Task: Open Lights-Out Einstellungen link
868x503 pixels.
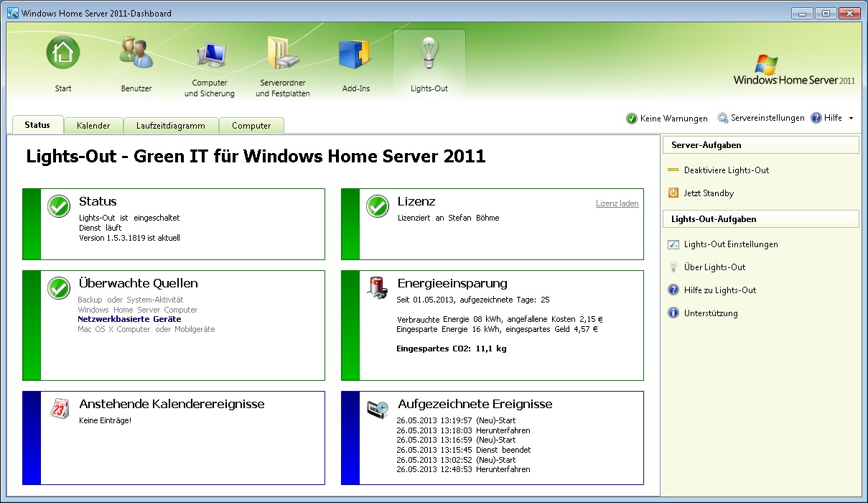Action: pyautogui.click(x=731, y=244)
